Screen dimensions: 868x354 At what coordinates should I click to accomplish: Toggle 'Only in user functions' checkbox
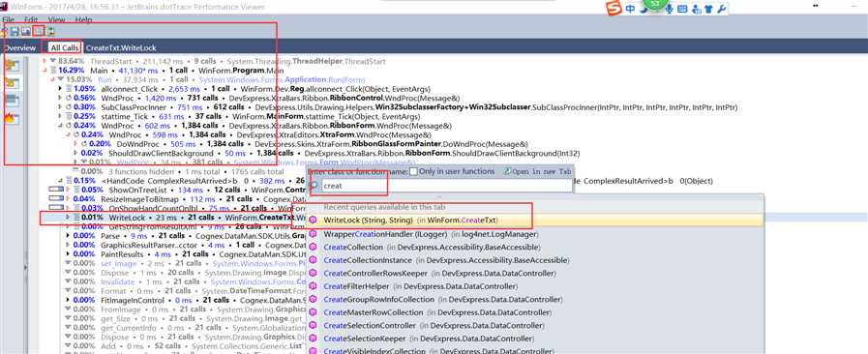(414, 171)
